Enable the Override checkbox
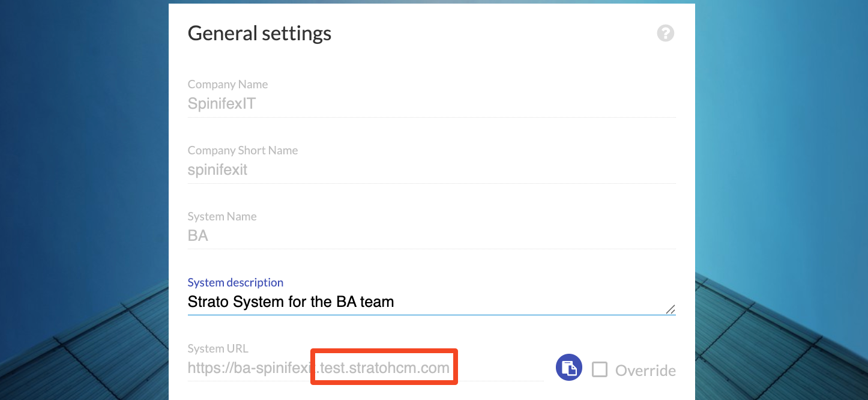Viewport: 868px width, 400px height. (600, 369)
